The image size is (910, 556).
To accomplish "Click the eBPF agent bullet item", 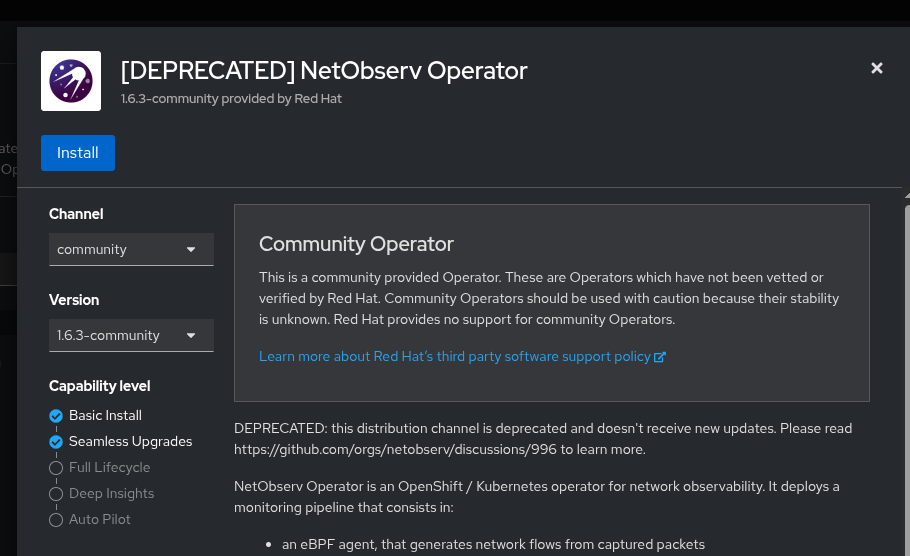I will (x=493, y=545).
